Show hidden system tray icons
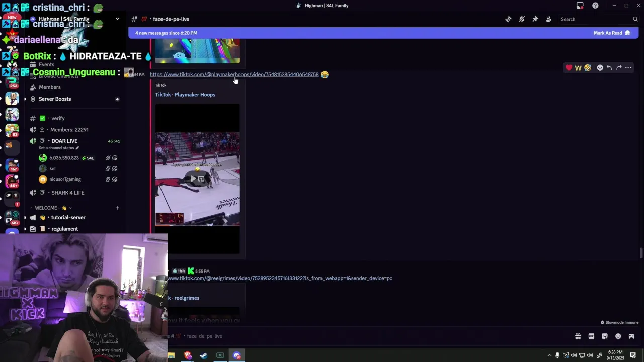 pos(549,355)
